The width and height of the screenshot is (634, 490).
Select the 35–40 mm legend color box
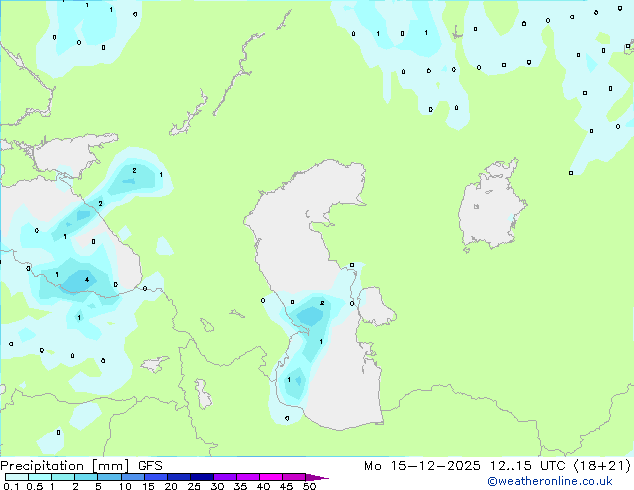coord(248,477)
